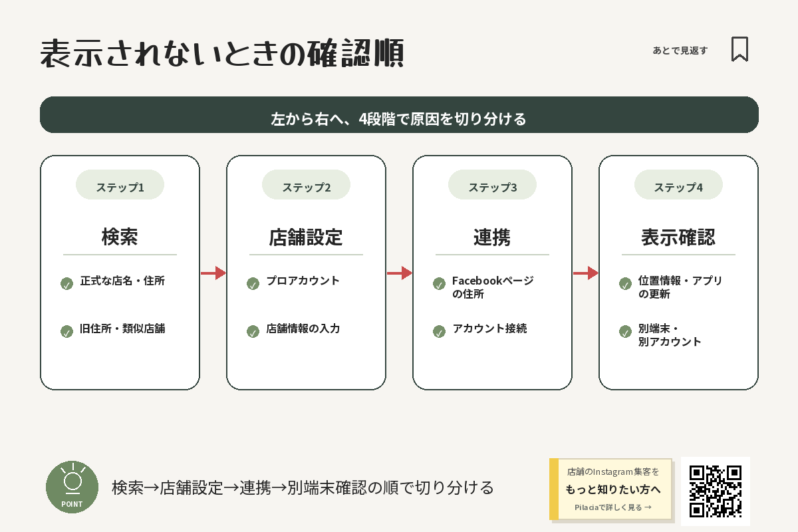Image resolution: width=798 pixels, height=532 pixels.
Task: Click the dark banner 左から右へ、4段階で原因を切り分ける
Action: 399,115
